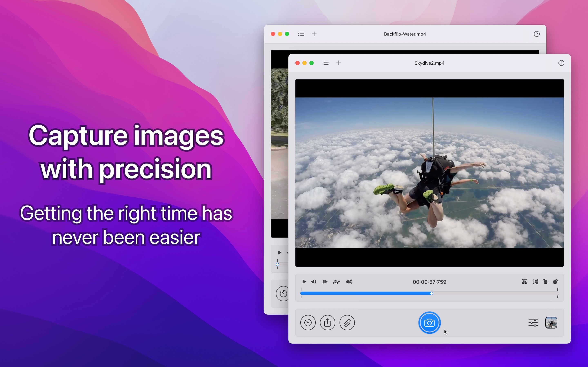588x367 pixels.
Task: Open help via the question mark button
Action: (x=561, y=63)
